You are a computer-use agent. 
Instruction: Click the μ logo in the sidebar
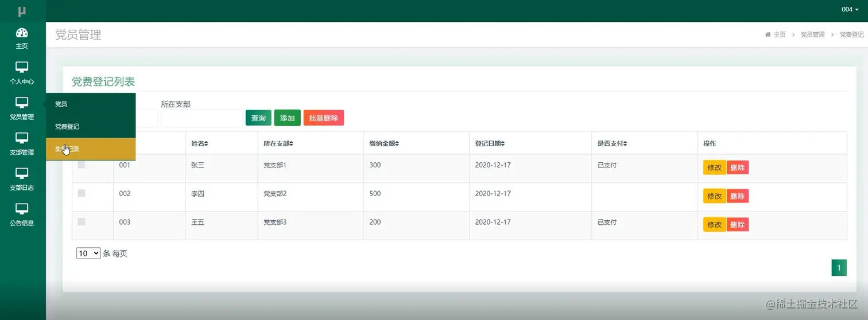pos(22,11)
